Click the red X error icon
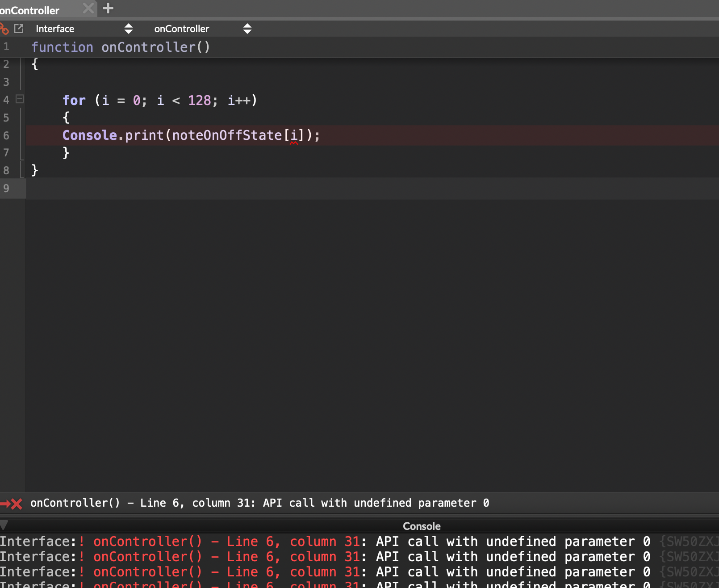719x588 pixels. 17,504
